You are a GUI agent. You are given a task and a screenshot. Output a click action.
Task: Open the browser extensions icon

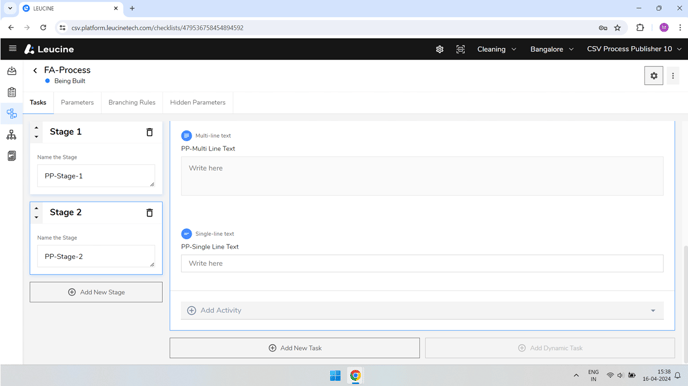pyautogui.click(x=640, y=28)
